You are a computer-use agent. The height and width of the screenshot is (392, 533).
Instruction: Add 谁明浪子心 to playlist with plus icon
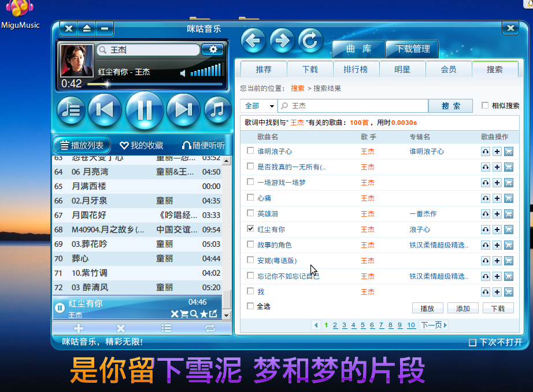click(497, 151)
